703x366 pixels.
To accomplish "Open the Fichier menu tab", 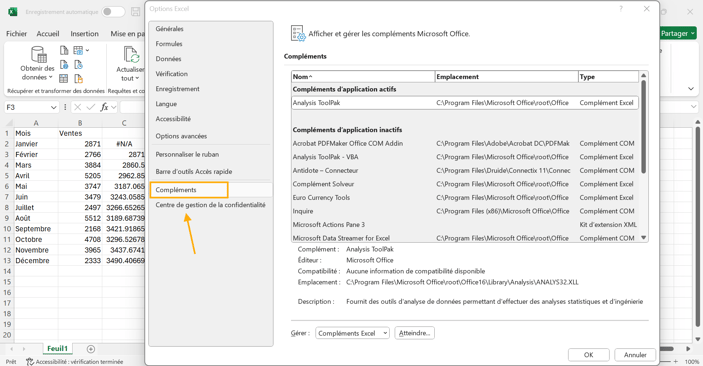I will tap(17, 34).
